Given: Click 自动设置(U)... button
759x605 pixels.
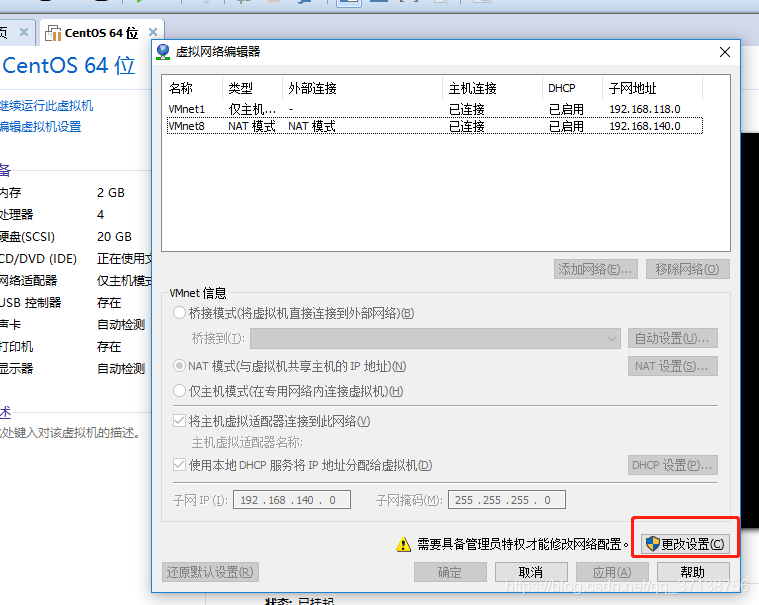Looking at the screenshot, I should pos(672,338).
